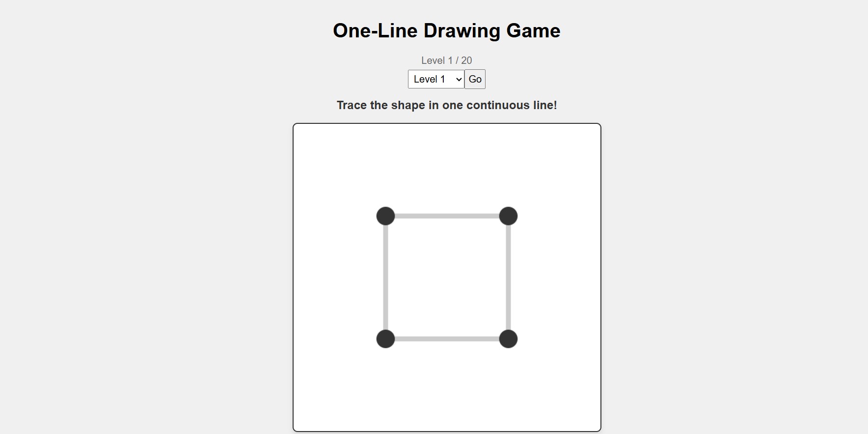Expand the level selector list
Screen dimensions: 868x434
(435, 79)
